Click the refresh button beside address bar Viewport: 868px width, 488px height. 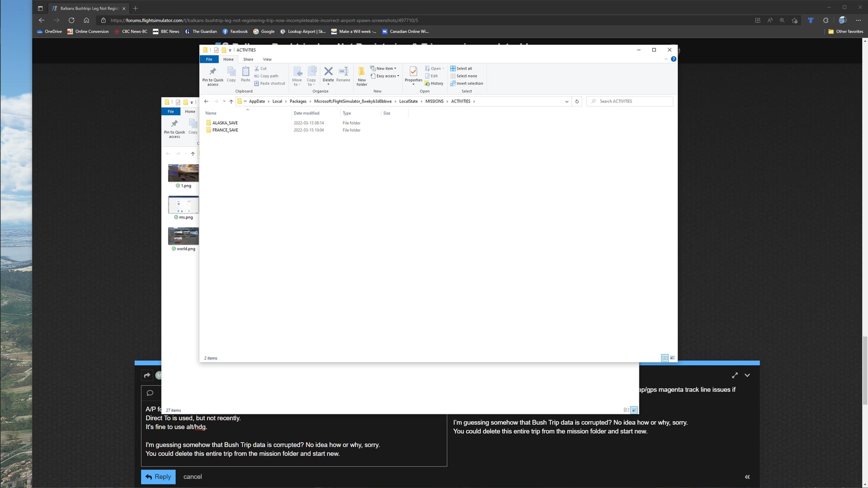pyautogui.click(x=577, y=101)
